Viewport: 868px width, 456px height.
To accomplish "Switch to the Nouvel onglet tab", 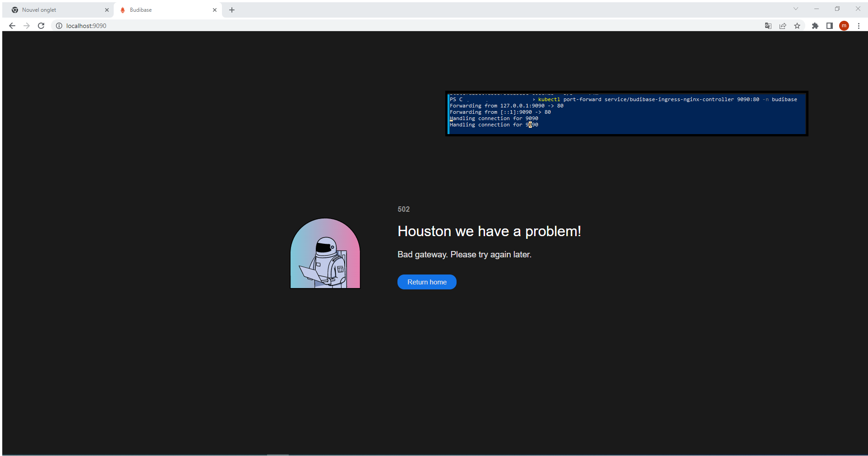I will (58, 10).
